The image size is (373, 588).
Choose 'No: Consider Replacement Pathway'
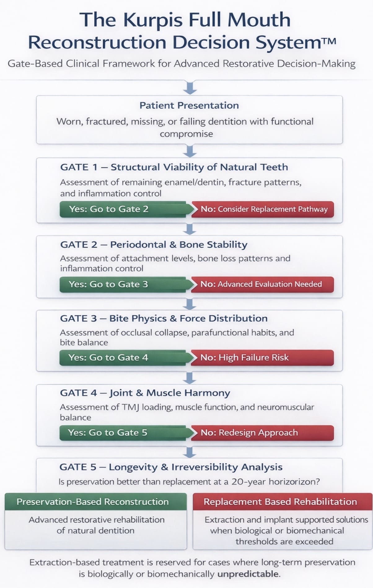(263, 209)
